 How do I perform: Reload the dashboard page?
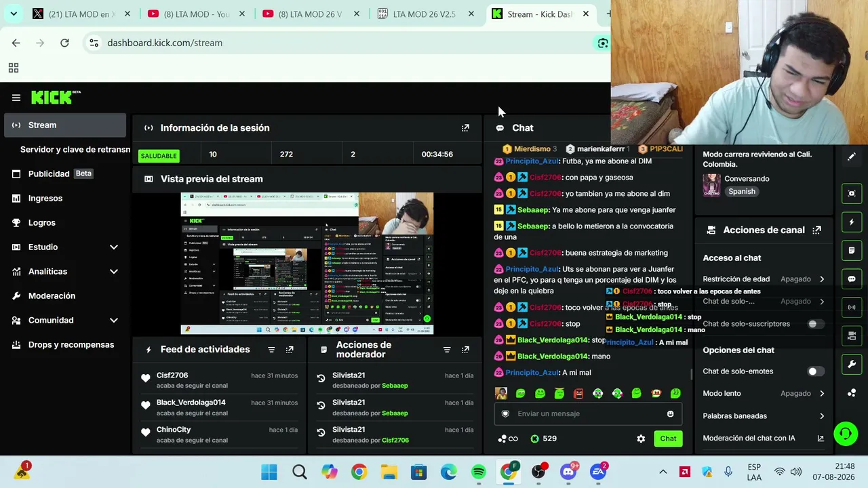tap(64, 43)
